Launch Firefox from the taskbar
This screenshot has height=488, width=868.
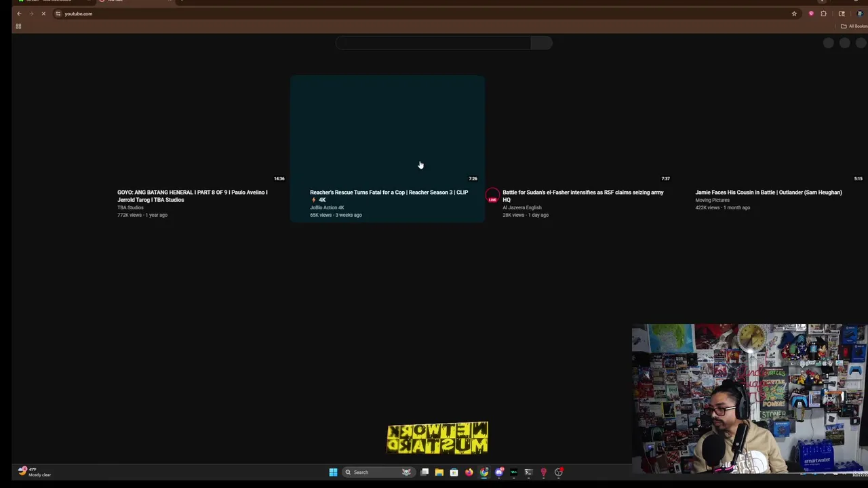[469, 472]
